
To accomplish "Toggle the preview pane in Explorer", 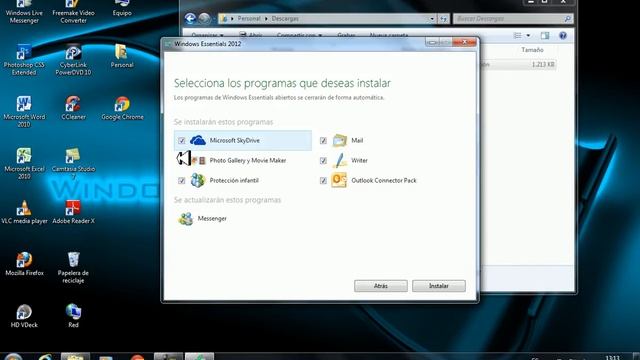I will tap(545, 36).
